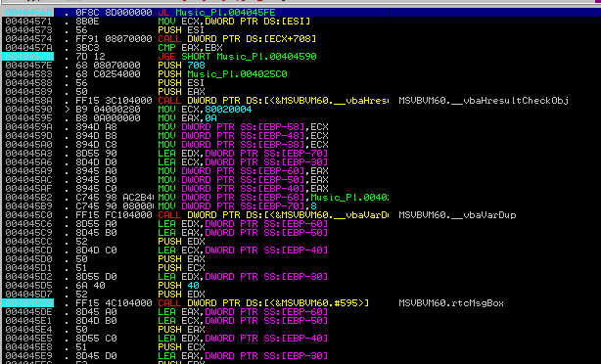
Task: Click the MOV [EBP-50],EAX instruction
Action: point(243,180)
